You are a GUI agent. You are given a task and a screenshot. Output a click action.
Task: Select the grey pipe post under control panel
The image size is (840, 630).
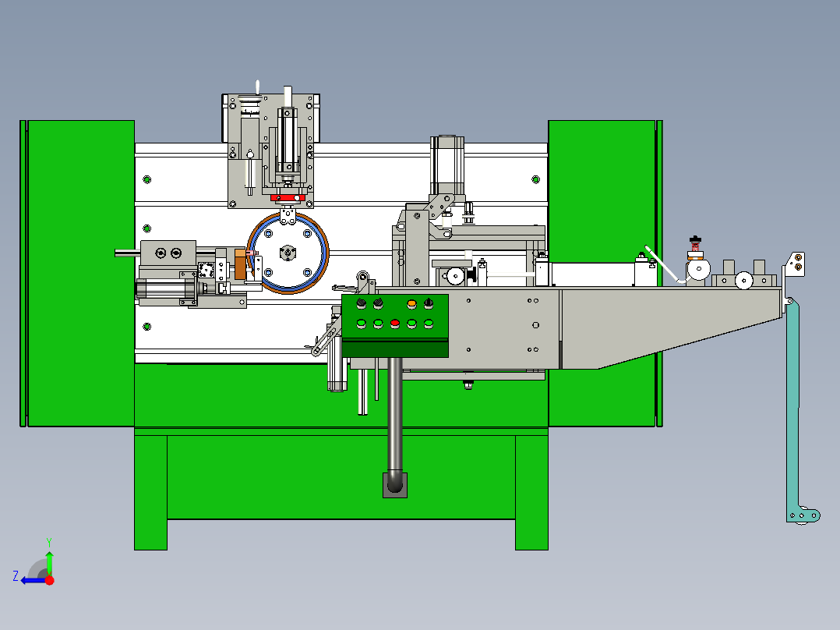[x=395, y=424]
